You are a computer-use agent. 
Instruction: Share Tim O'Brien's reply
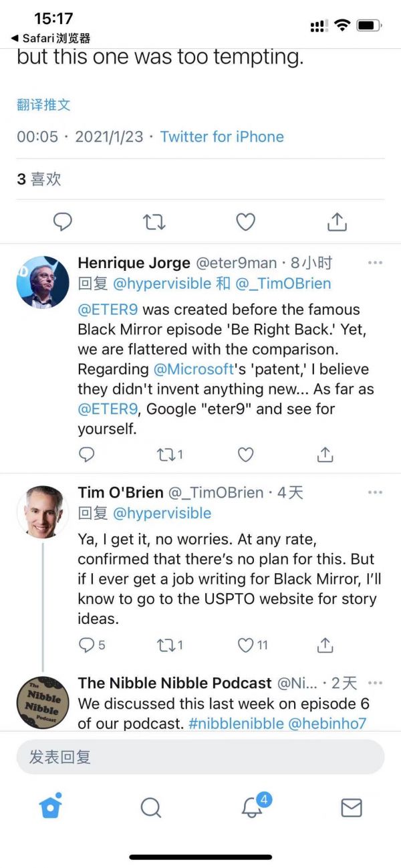tap(325, 645)
